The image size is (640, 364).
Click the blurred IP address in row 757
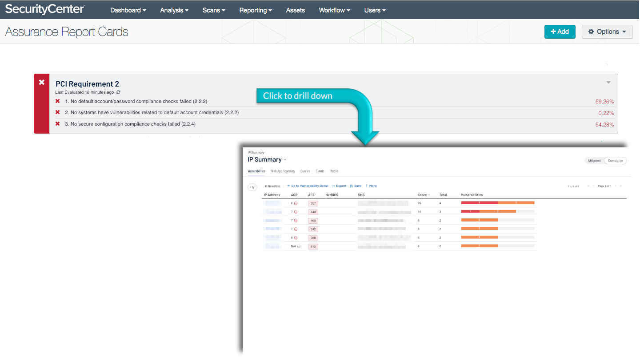pos(272,203)
